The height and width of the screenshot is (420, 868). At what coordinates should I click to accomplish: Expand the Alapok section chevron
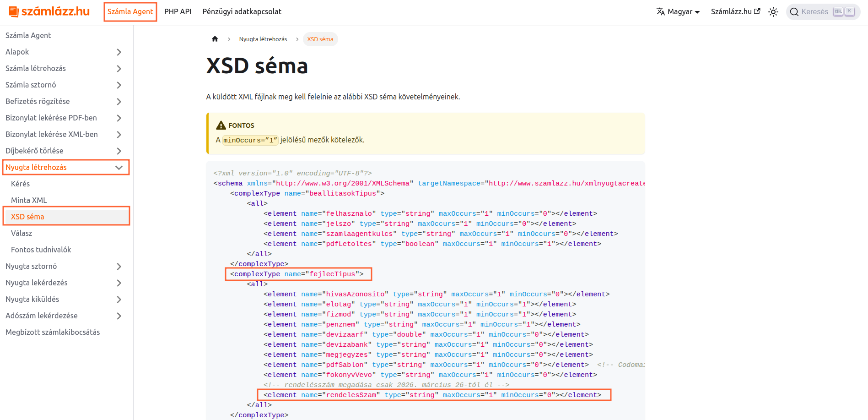tap(119, 52)
